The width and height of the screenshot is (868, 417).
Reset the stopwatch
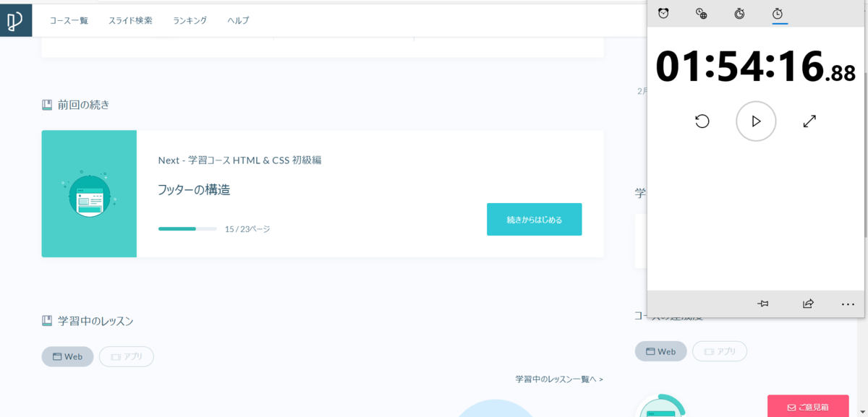(x=702, y=121)
